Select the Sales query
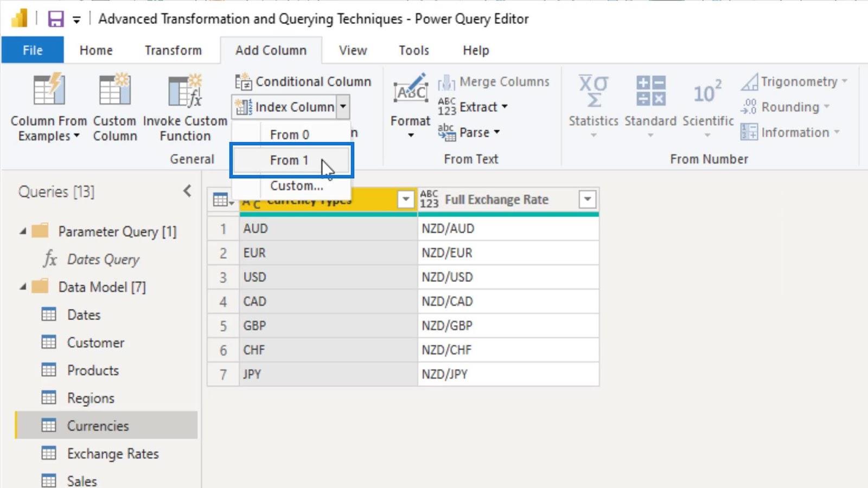Image resolution: width=868 pixels, height=488 pixels. coord(82,480)
